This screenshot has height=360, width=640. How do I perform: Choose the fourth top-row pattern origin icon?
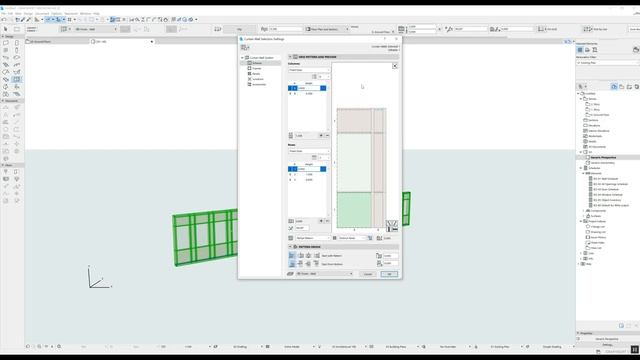tap(317, 256)
